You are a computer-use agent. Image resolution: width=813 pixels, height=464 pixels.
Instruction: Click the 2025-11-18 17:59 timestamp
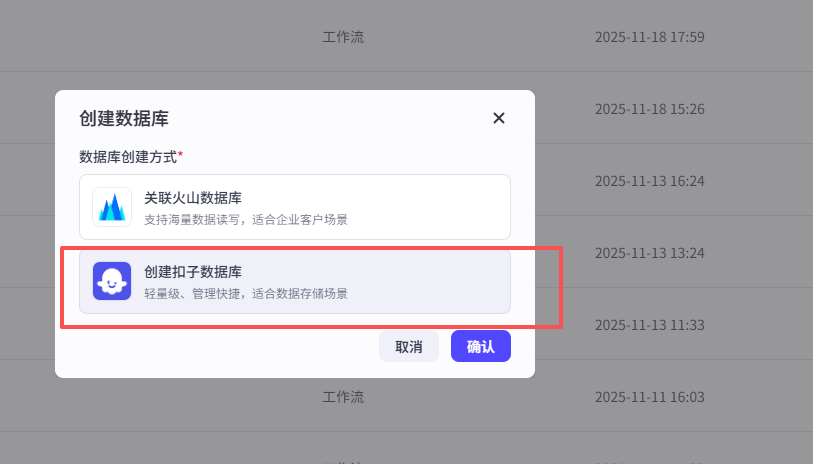(x=650, y=37)
